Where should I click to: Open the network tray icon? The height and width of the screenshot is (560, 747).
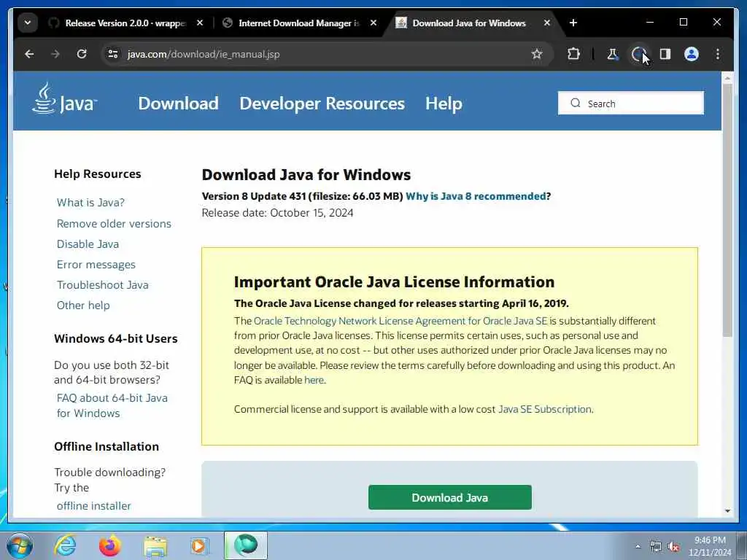coord(656,547)
